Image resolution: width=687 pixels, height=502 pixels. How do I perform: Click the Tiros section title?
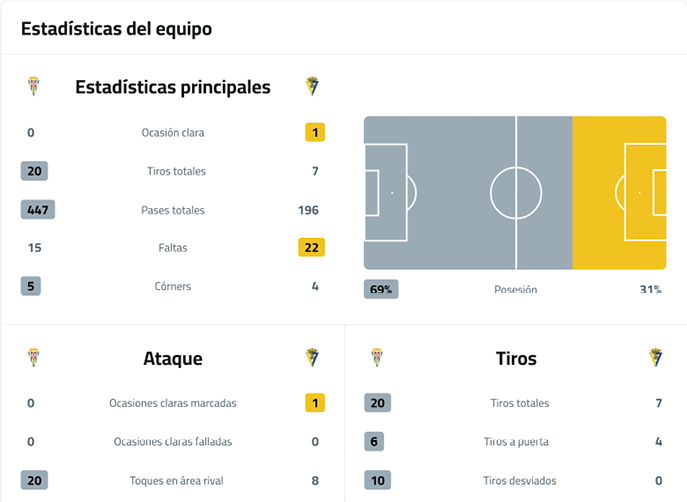[x=516, y=358]
